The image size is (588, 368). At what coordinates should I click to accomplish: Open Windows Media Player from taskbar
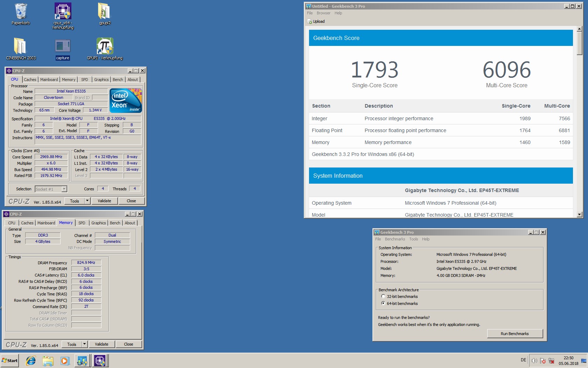(65, 361)
